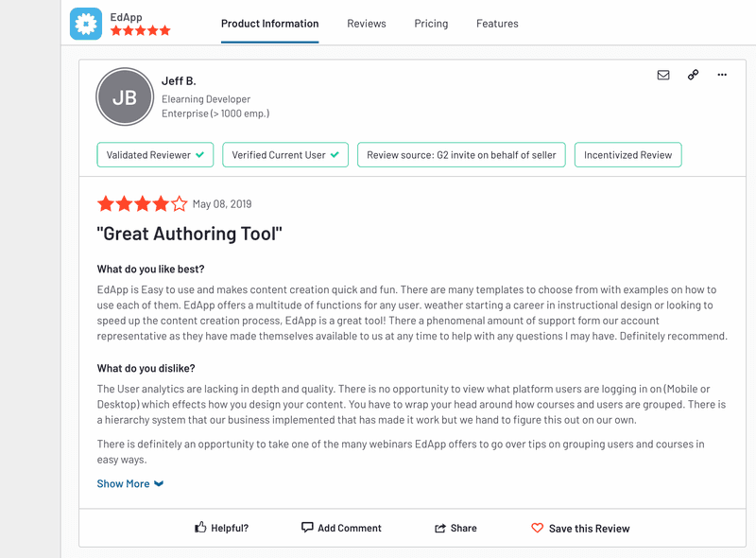
Task: Copy review link using chain icon
Action: [x=693, y=75]
